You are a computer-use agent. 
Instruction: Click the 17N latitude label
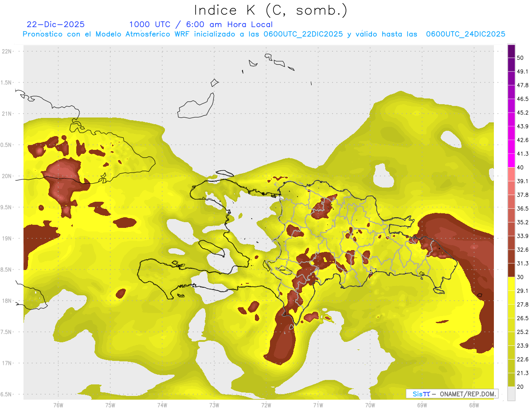click(7, 363)
